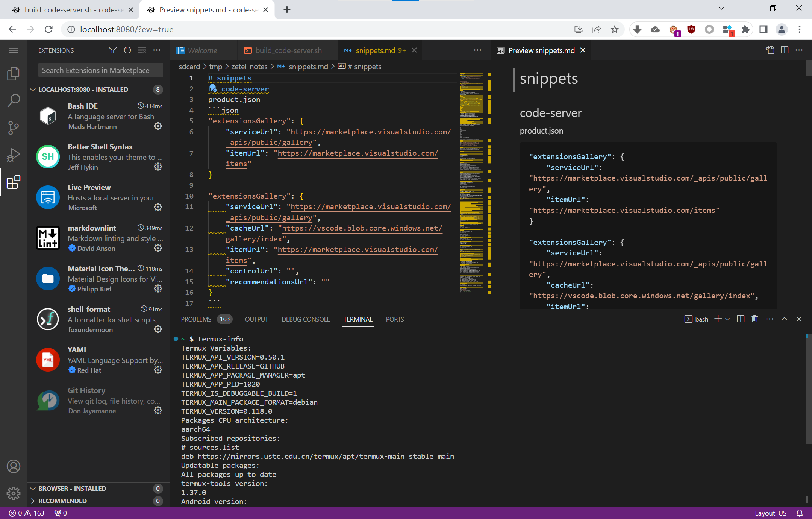This screenshot has height=519, width=812.
Task: Open the marketplace.visualstudio.com serviceUrl link
Action: coord(369,132)
